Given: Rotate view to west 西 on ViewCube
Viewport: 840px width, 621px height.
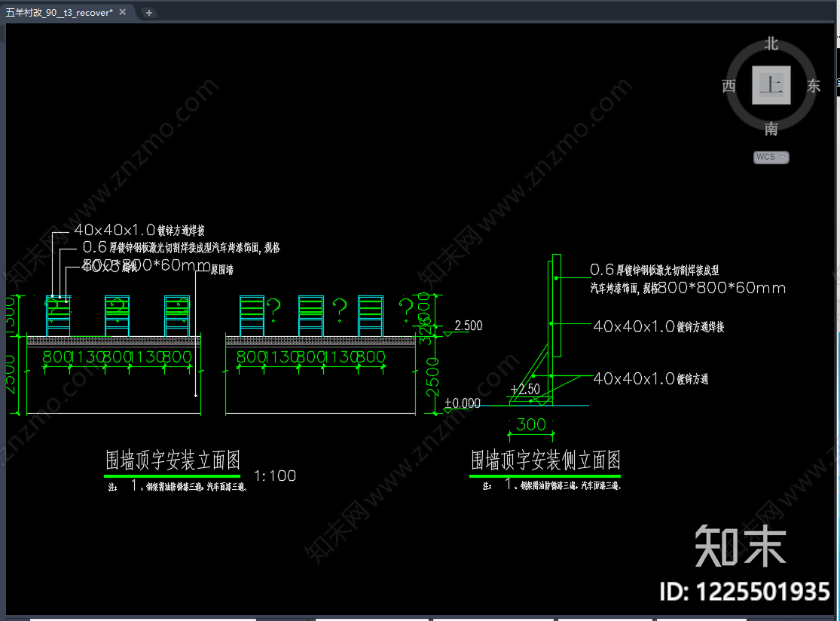Looking at the screenshot, I should [729, 86].
